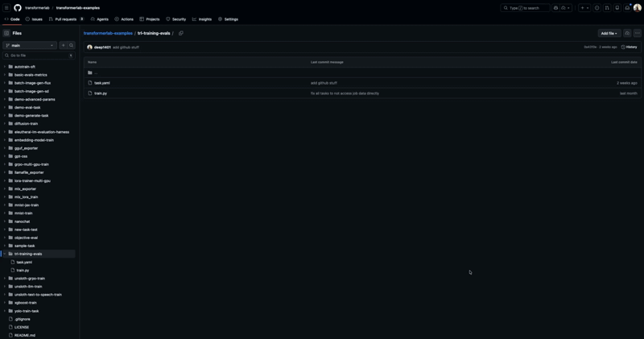Open task.yaml in the file list
The height and width of the screenshot is (339, 644).
102,83
